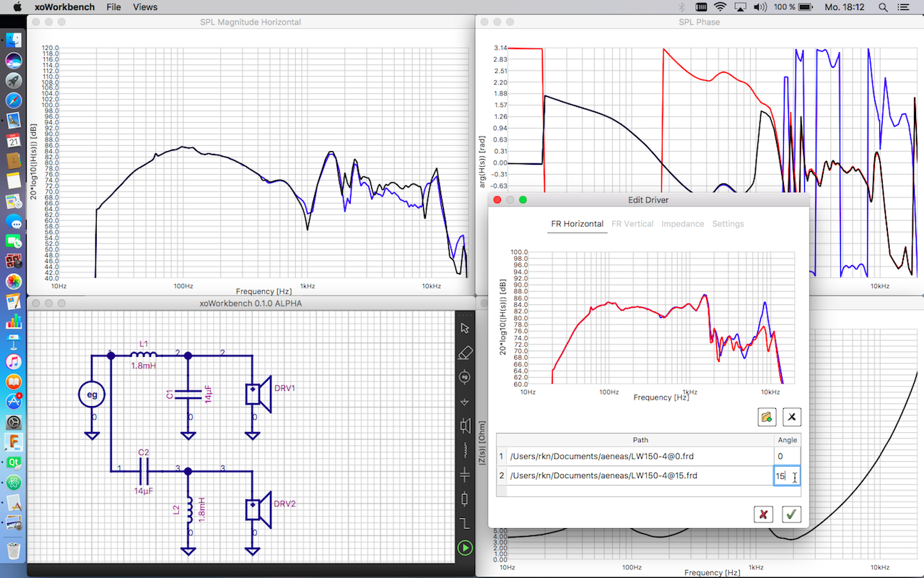Select the pointer arrow tool in schematic toolbar
The width and height of the screenshot is (924, 578).
point(465,329)
